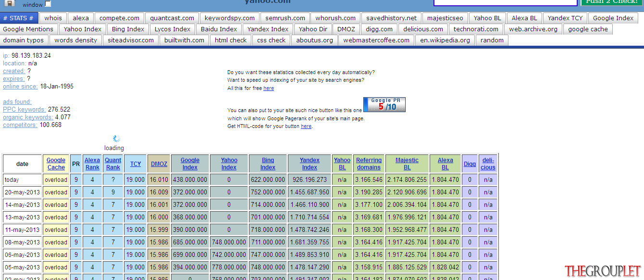Click the 'organic keywords:' link

(28, 117)
